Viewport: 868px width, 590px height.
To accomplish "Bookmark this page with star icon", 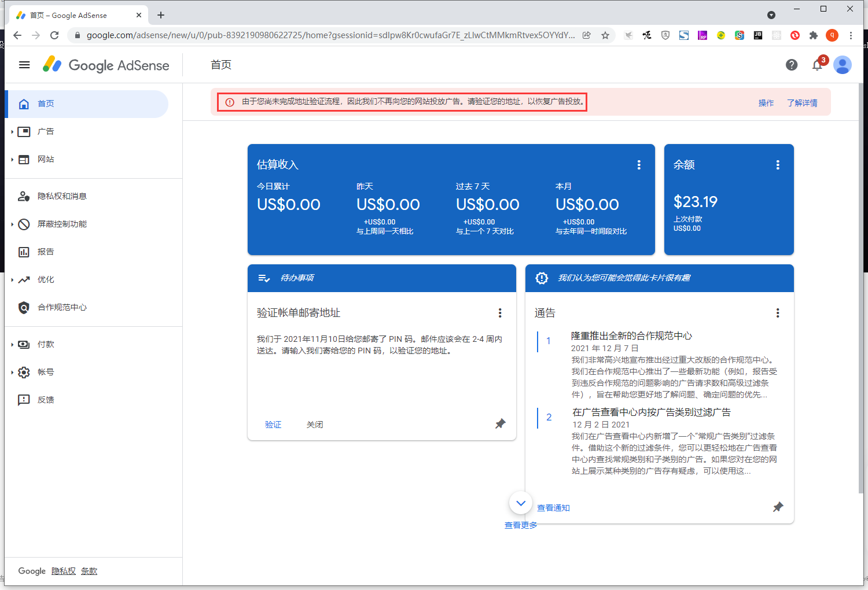I will 605,35.
